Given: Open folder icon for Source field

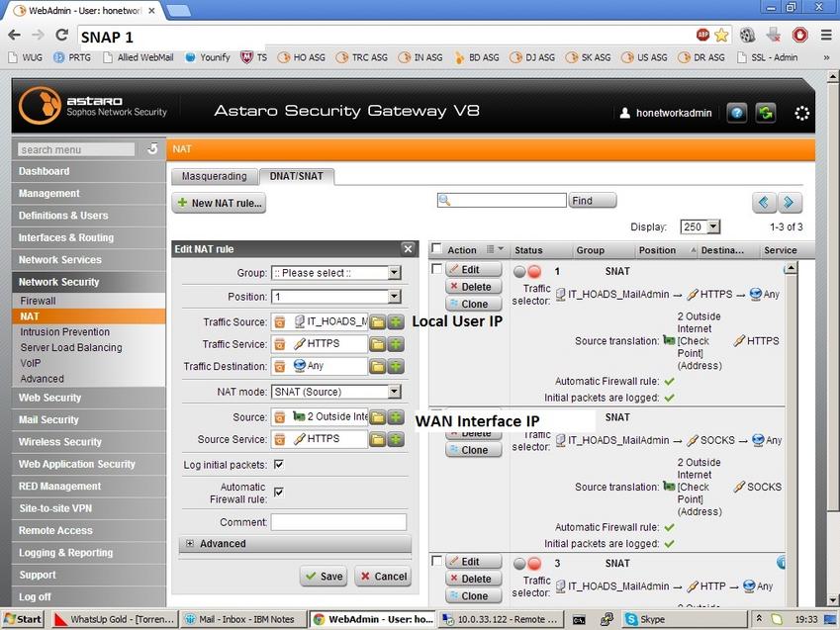Looking at the screenshot, I should [x=378, y=416].
